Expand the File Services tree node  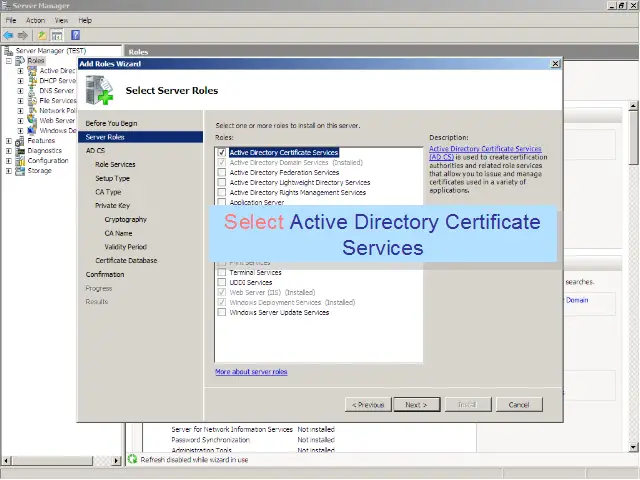coord(20,101)
